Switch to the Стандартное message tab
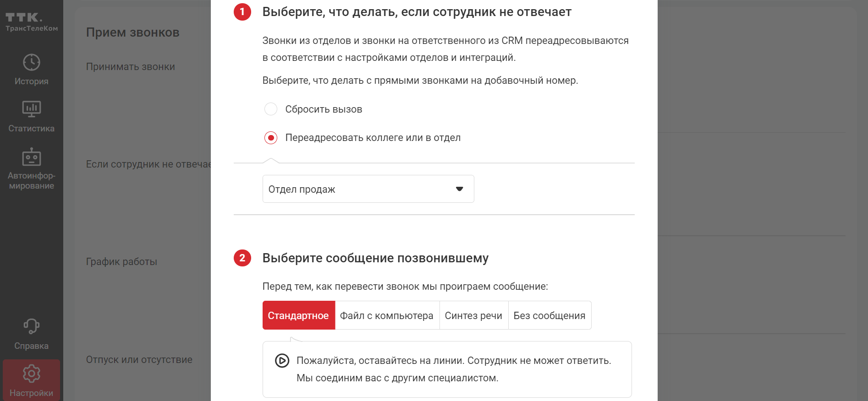This screenshot has width=868, height=401. point(298,315)
